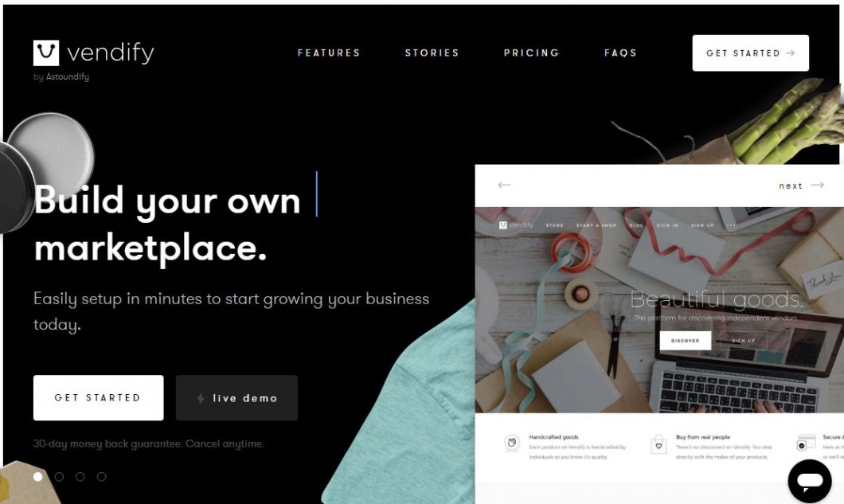Click the header Get Started button
The height and width of the screenshot is (504, 844).
point(750,53)
